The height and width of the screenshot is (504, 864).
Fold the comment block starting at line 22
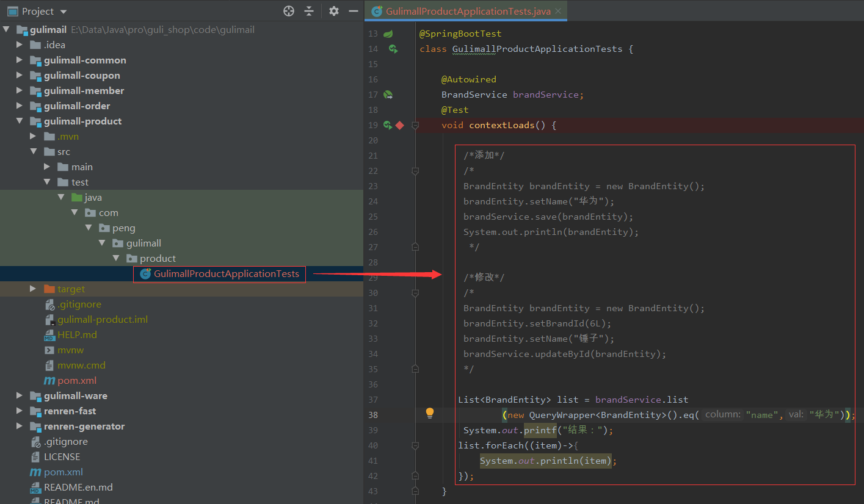coord(415,171)
